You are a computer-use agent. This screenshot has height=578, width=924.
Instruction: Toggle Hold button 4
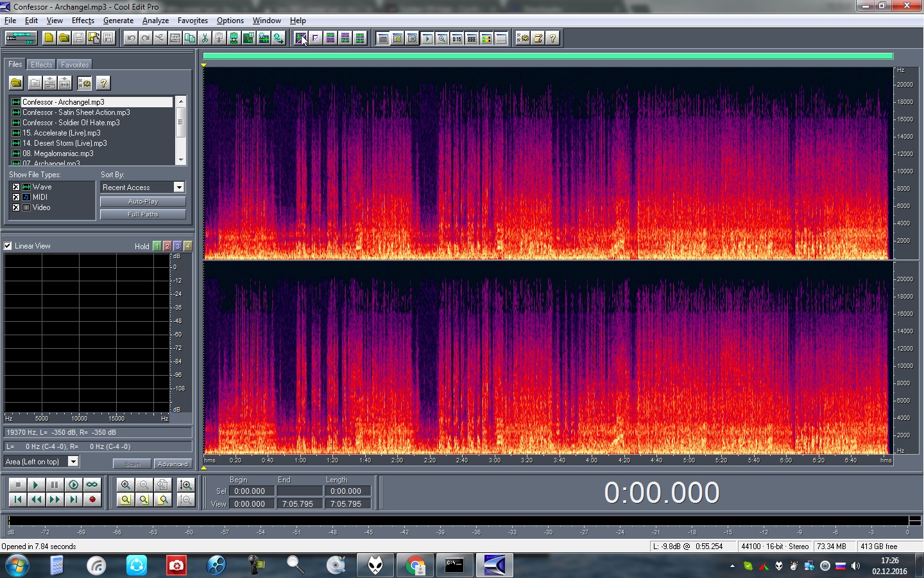[188, 246]
